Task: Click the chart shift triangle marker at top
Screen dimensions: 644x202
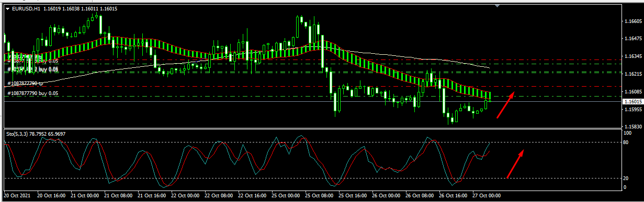Action: point(498,6)
